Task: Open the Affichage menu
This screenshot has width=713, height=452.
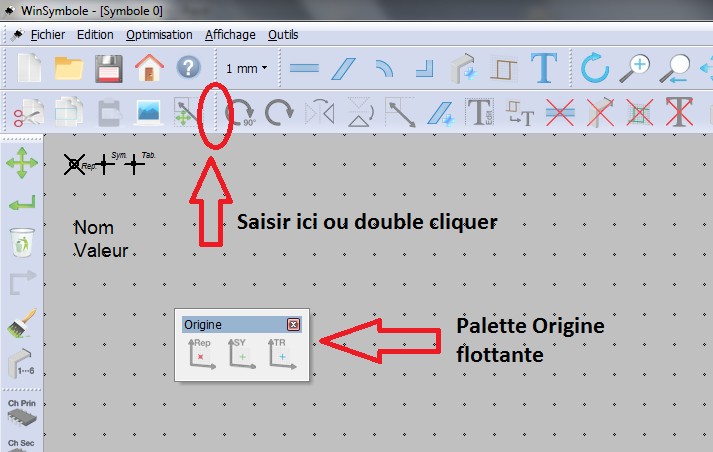Action: coord(230,34)
